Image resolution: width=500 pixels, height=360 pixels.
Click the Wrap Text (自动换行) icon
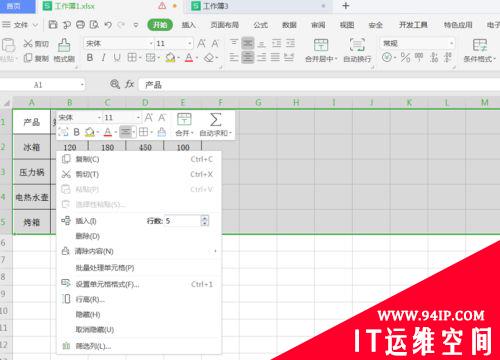(x=357, y=45)
